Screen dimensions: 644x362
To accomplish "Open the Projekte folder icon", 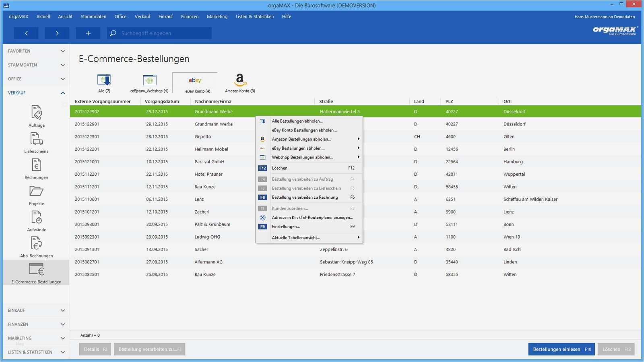I will [x=36, y=191].
